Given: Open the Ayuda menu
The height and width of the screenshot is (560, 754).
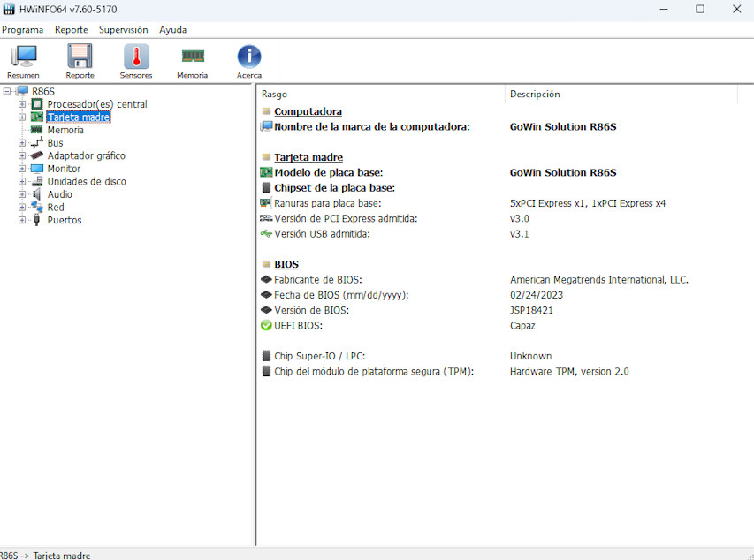Looking at the screenshot, I should pyautogui.click(x=173, y=30).
